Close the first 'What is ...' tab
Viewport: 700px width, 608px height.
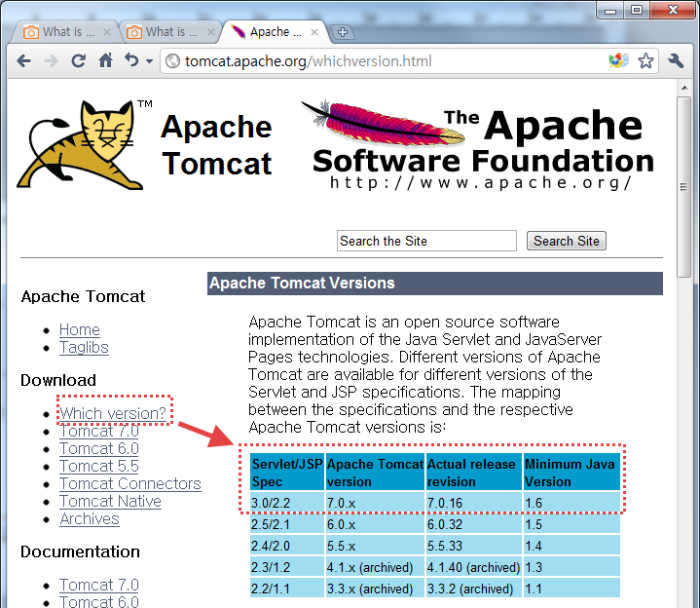[x=107, y=32]
